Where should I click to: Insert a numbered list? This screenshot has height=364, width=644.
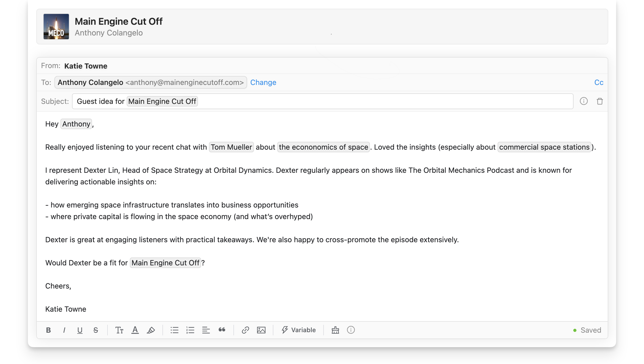190,330
